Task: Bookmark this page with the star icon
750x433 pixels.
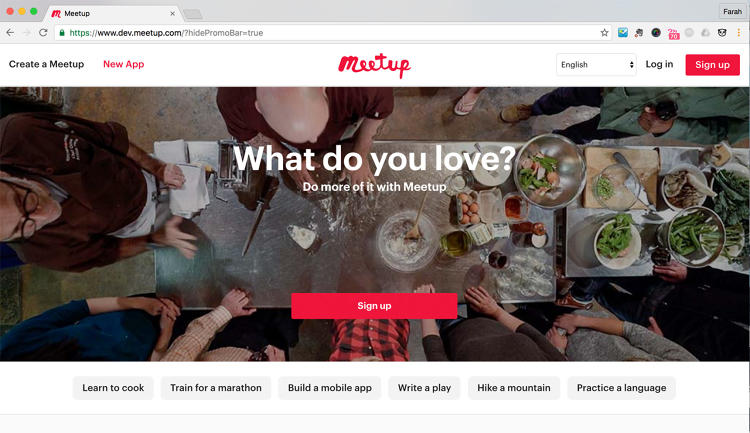Action: point(605,33)
